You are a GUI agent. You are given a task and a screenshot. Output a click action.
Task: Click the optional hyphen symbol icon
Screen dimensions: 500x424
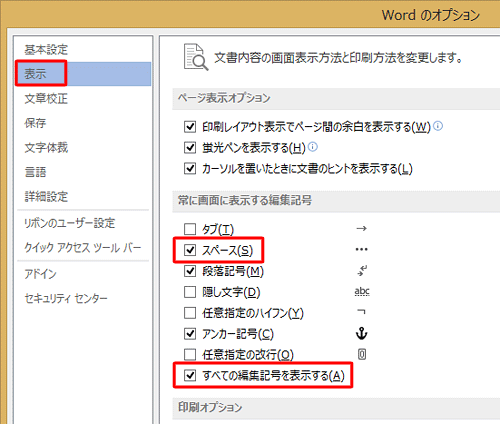361,312
